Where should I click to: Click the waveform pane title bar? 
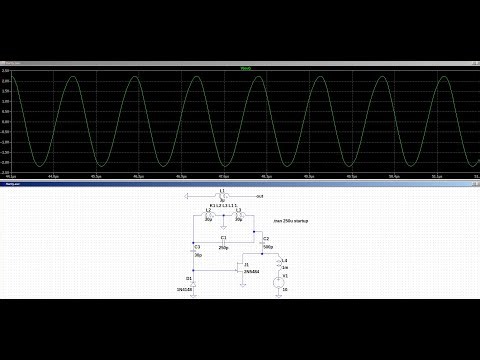(x=240, y=63)
